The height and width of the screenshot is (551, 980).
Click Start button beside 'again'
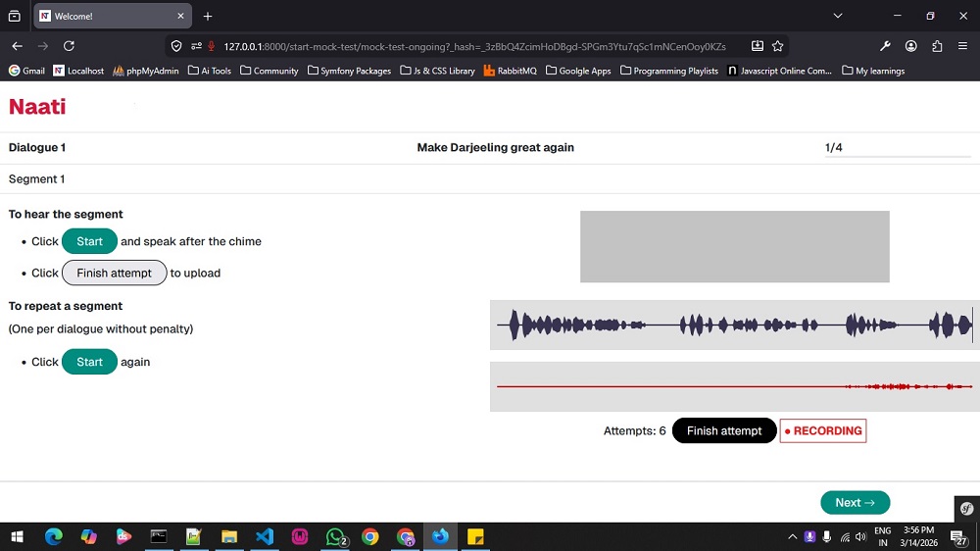(x=89, y=362)
